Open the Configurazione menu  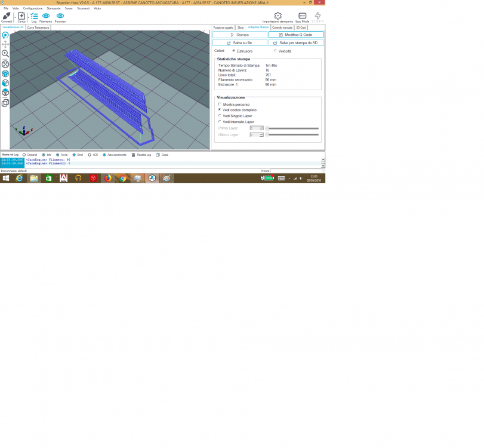(x=33, y=8)
